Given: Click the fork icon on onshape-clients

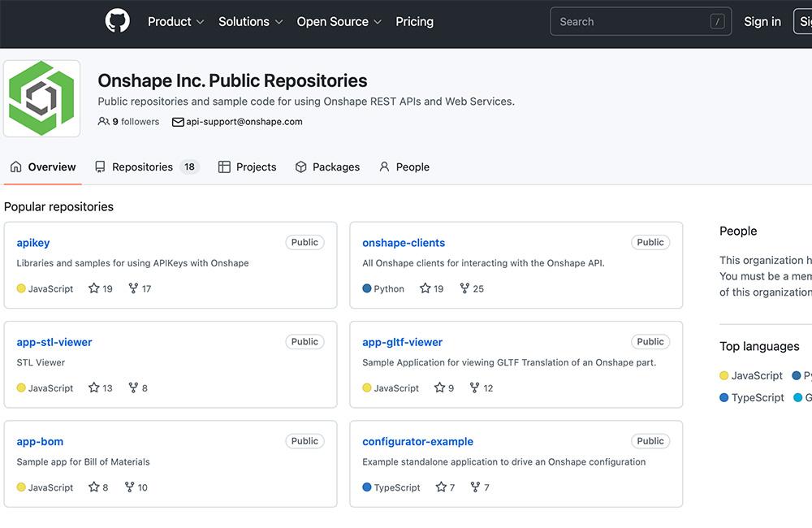Looking at the screenshot, I should 463,288.
